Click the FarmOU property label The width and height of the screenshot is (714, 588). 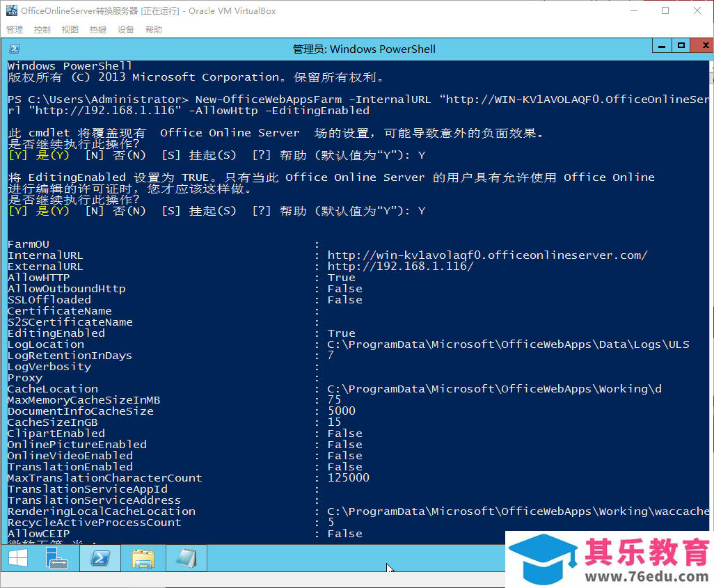point(29,244)
